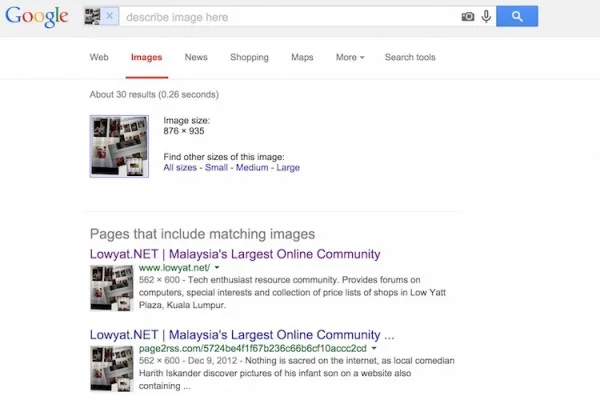Open search by image camera icon
The height and width of the screenshot is (396, 600).
(468, 16)
